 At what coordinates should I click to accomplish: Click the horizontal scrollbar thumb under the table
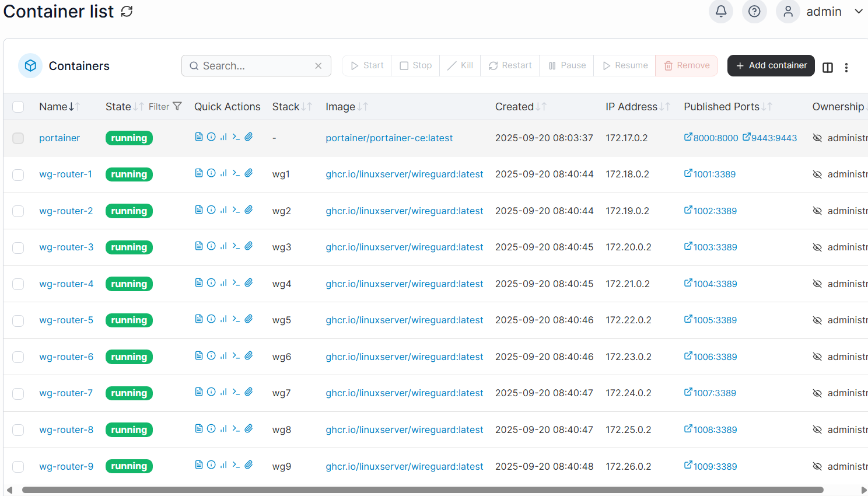tap(423, 490)
